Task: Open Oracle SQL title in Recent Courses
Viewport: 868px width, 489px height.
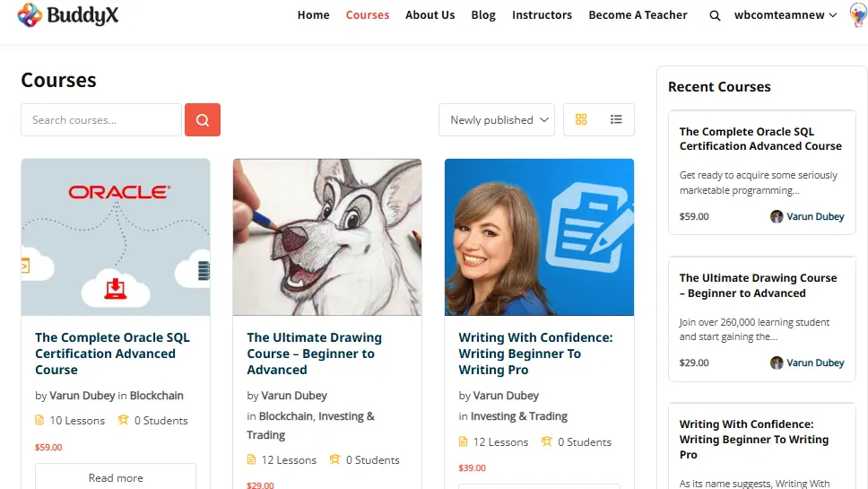Action: tap(760, 139)
